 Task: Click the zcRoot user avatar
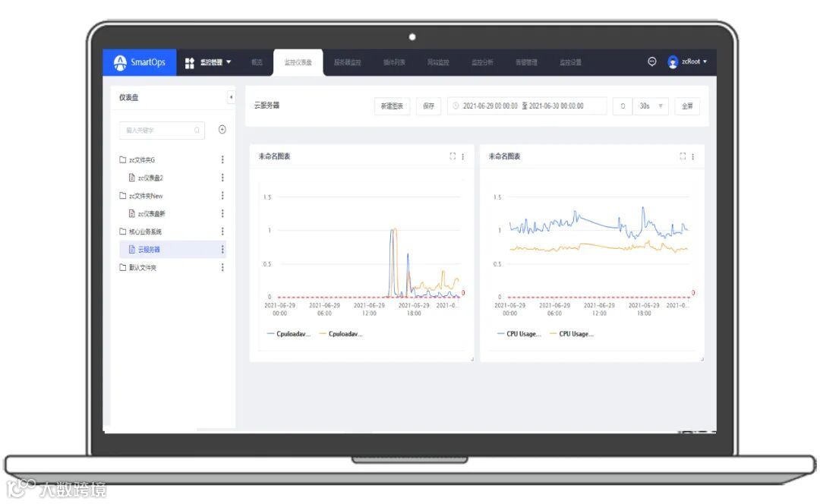coord(673,62)
